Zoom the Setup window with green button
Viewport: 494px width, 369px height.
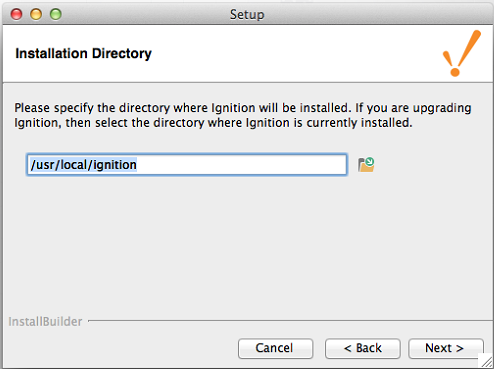[x=56, y=14]
